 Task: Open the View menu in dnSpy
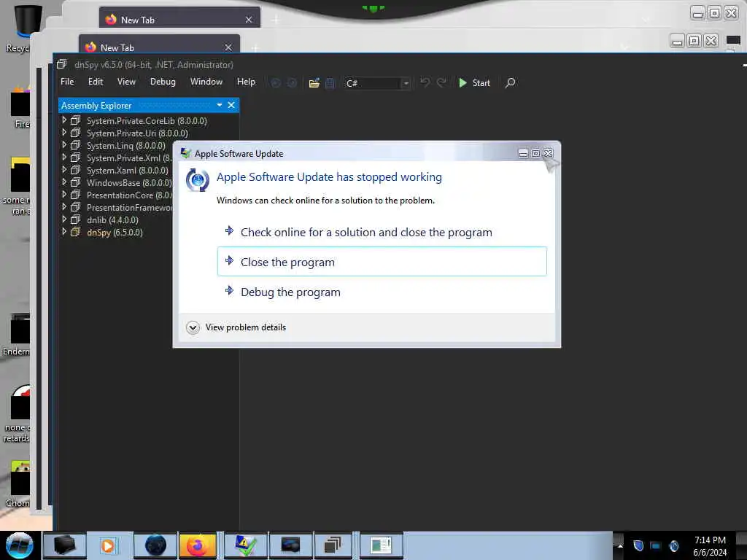coord(126,82)
